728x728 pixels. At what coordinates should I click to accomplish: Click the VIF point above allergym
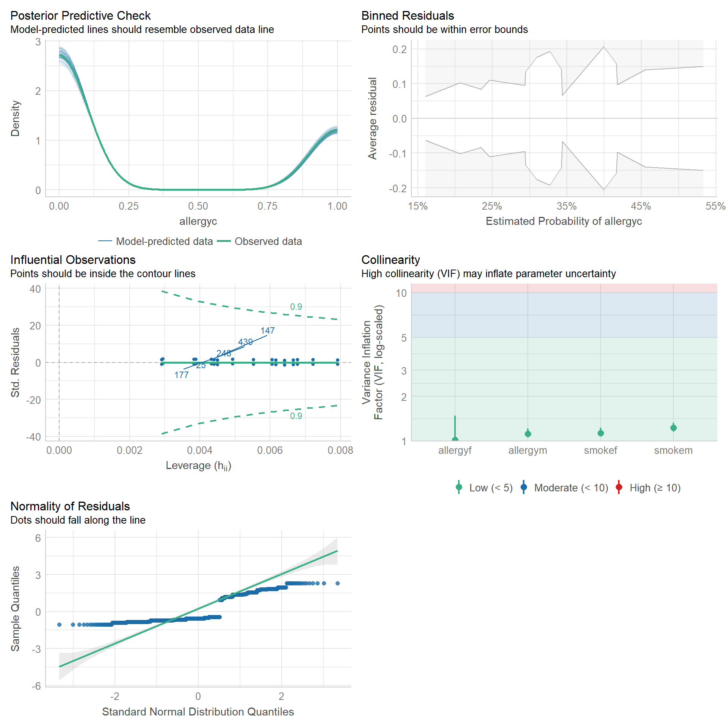(528, 434)
